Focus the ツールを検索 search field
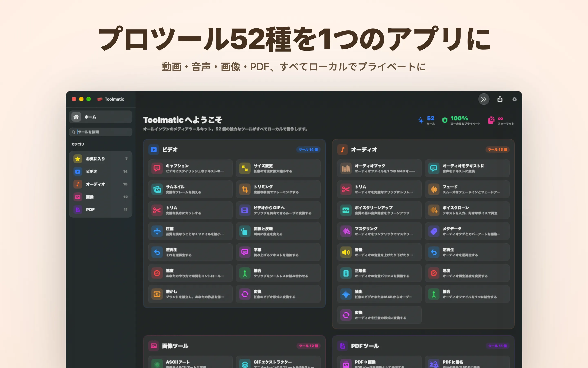 (101, 132)
